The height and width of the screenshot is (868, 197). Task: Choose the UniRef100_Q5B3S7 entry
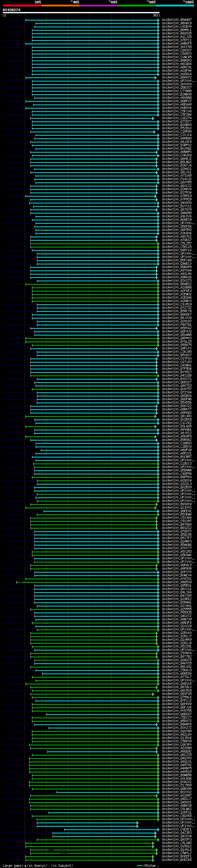177,88
